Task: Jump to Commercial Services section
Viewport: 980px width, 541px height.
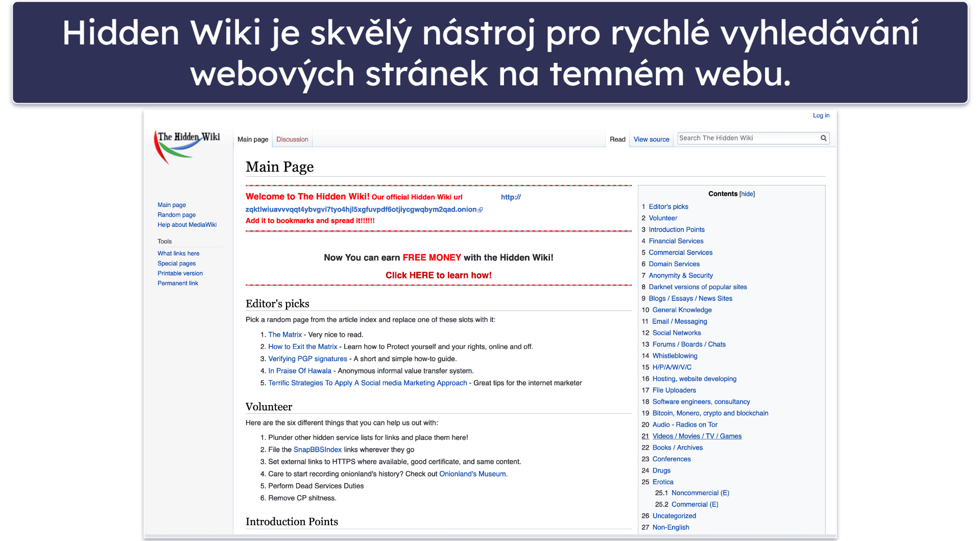Action: pos(681,253)
